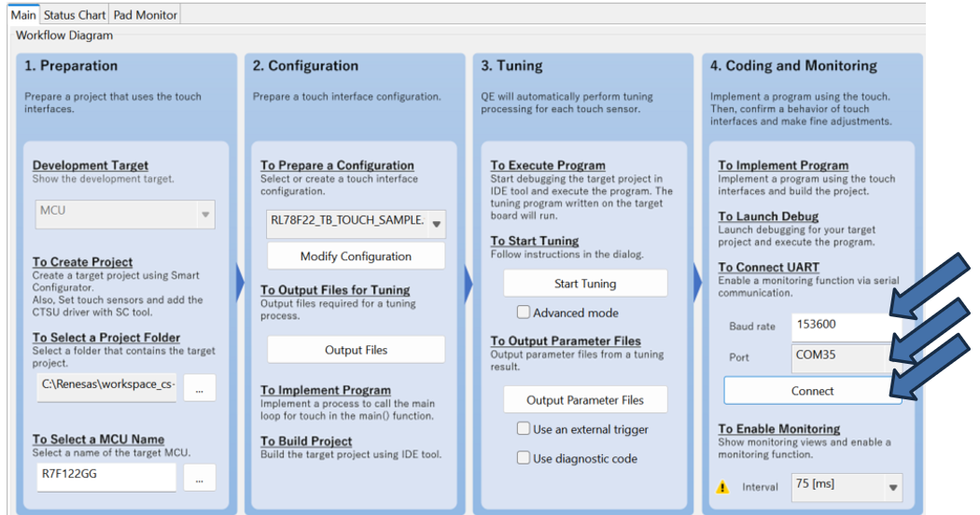Open the monitoring Interval dropdown
The image size is (980, 515).
coord(847,486)
